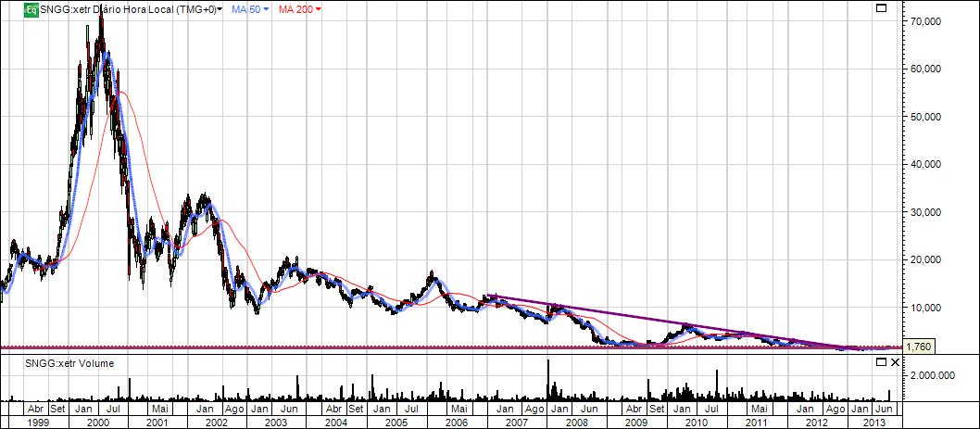
Task: Select the 2011 year label
Action: click(757, 423)
